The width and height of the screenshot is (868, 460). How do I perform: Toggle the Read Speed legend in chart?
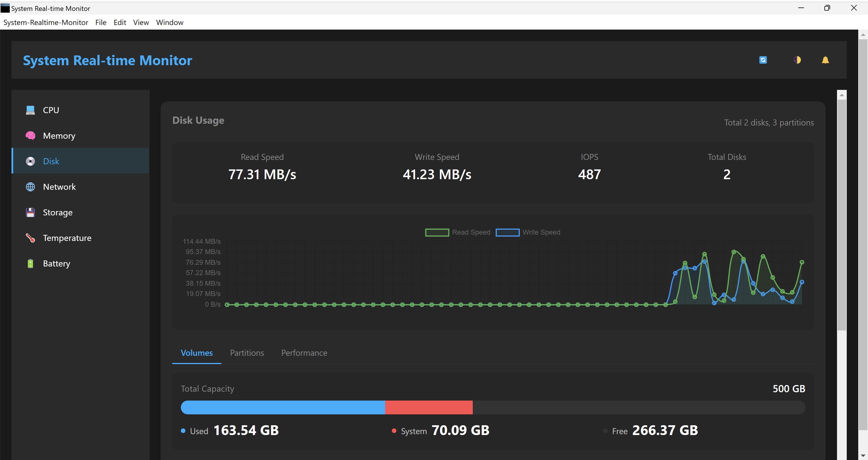pos(458,232)
